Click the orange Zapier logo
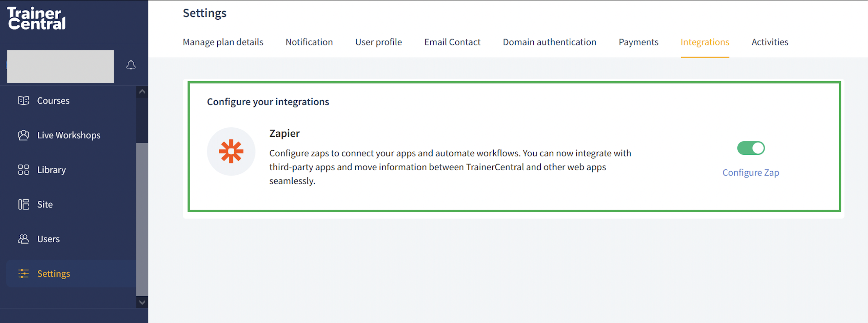This screenshot has width=868, height=323. (x=231, y=151)
